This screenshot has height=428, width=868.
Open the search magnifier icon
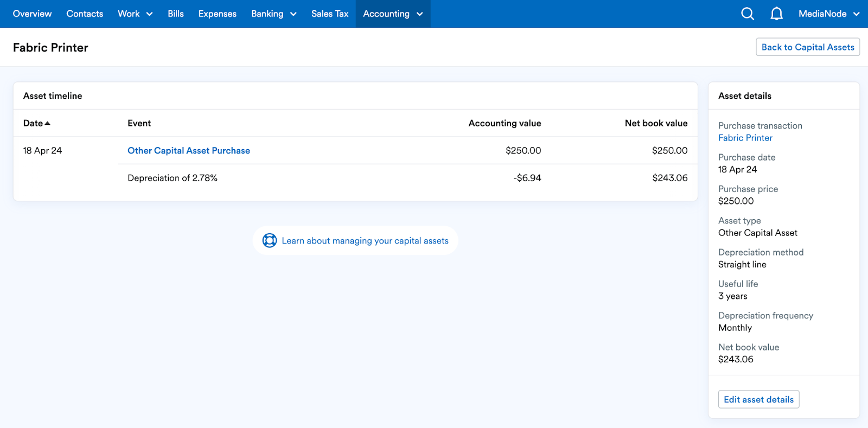(x=748, y=14)
